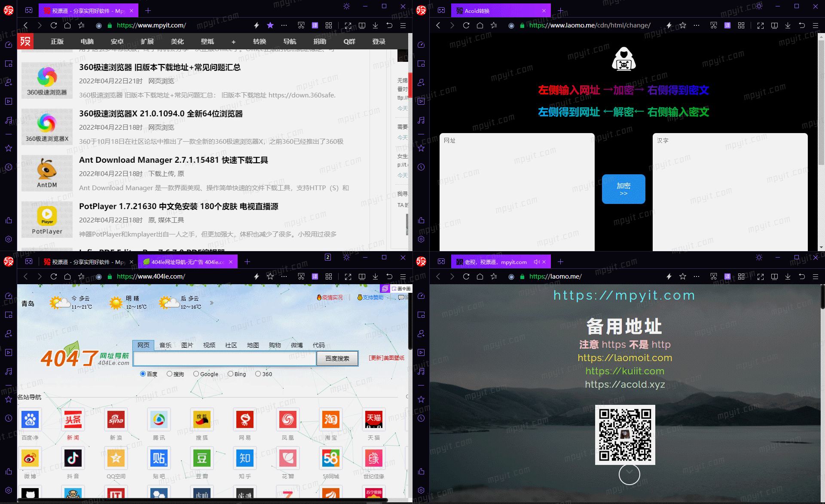Click 404le search input field
Screen dimensions: 825x504
(x=225, y=358)
